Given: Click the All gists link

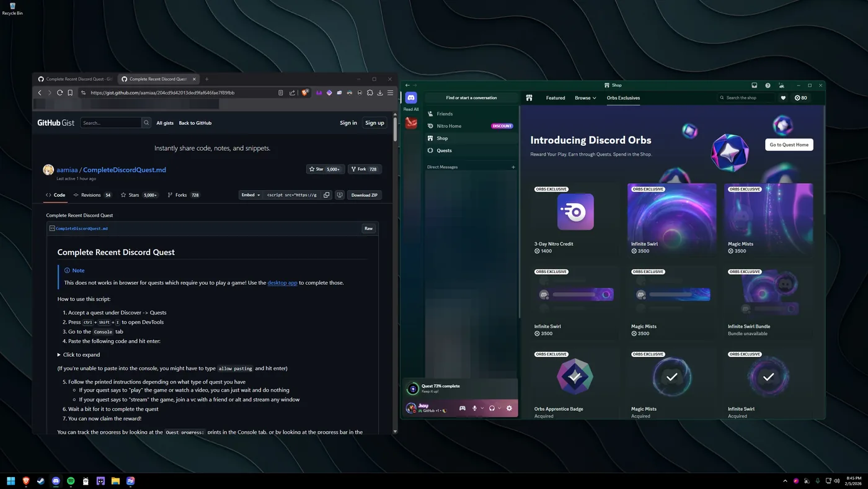Looking at the screenshot, I should point(165,123).
